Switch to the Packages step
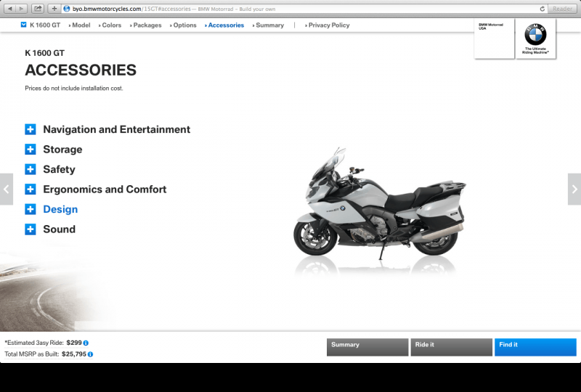581x392 pixels. pyautogui.click(x=146, y=25)
